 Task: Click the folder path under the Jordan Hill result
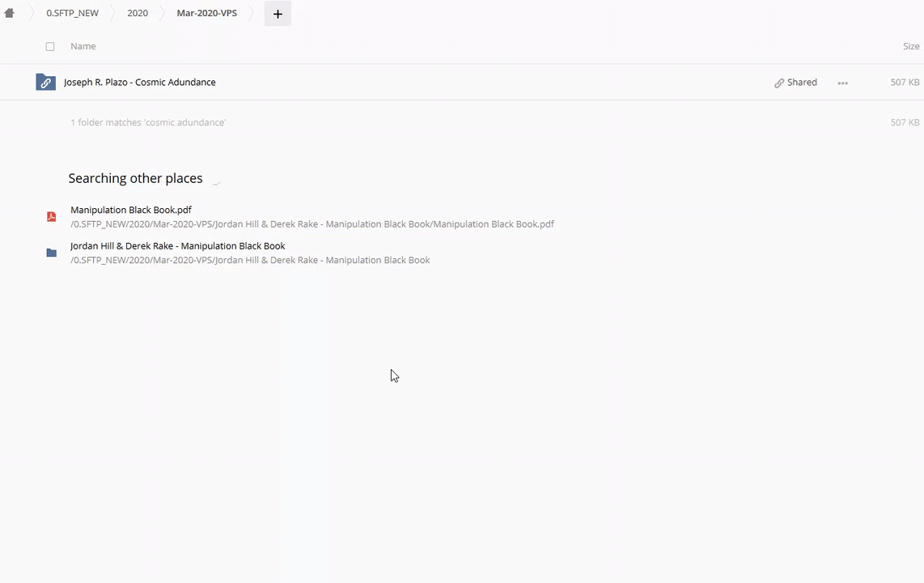pos(249,260)
